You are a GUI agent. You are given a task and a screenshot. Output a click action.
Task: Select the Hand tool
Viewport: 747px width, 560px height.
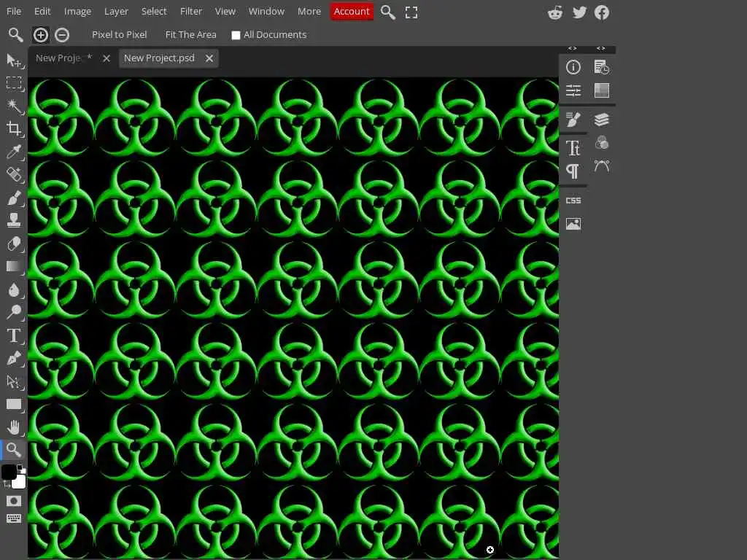click(x=13, y=427)
